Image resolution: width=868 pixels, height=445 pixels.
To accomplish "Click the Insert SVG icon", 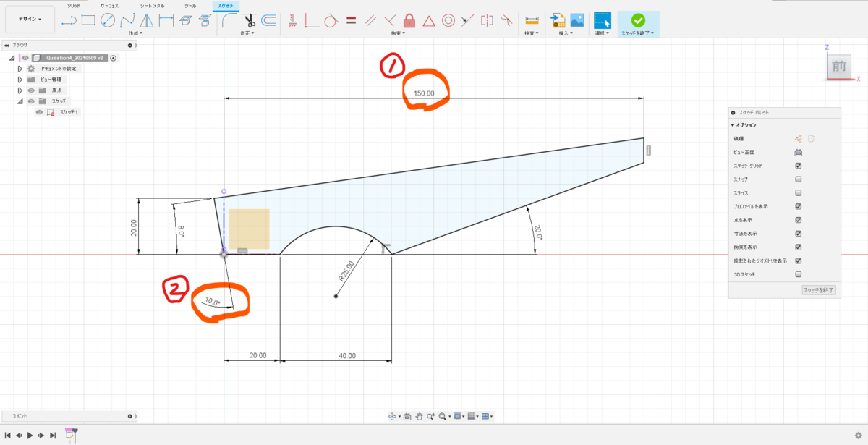I will (557, 20).
